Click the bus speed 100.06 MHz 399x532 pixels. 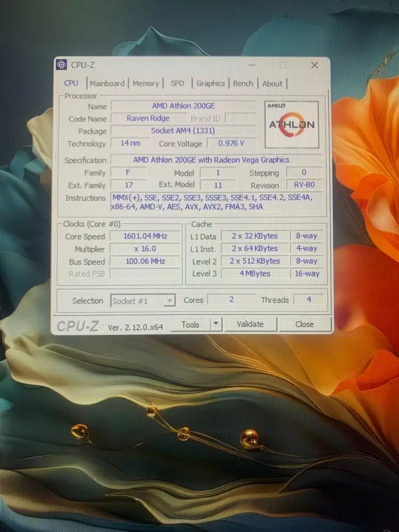[145, 261]
